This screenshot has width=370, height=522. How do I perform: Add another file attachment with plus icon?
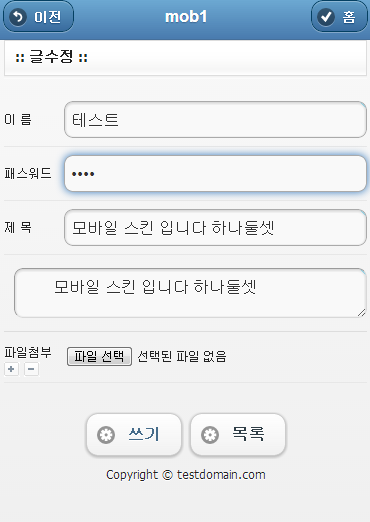11,369
